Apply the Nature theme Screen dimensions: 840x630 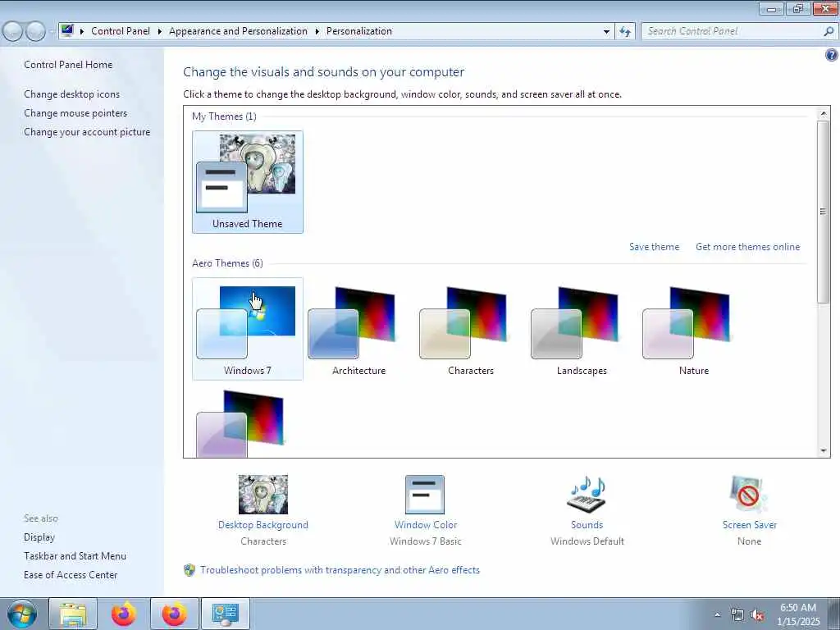click(693, 328)
